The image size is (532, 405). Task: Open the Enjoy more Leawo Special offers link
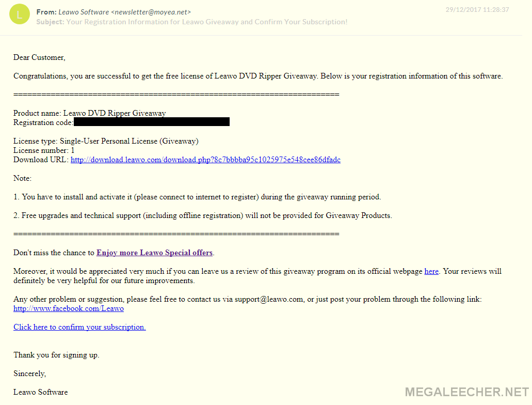coord(154,253)
